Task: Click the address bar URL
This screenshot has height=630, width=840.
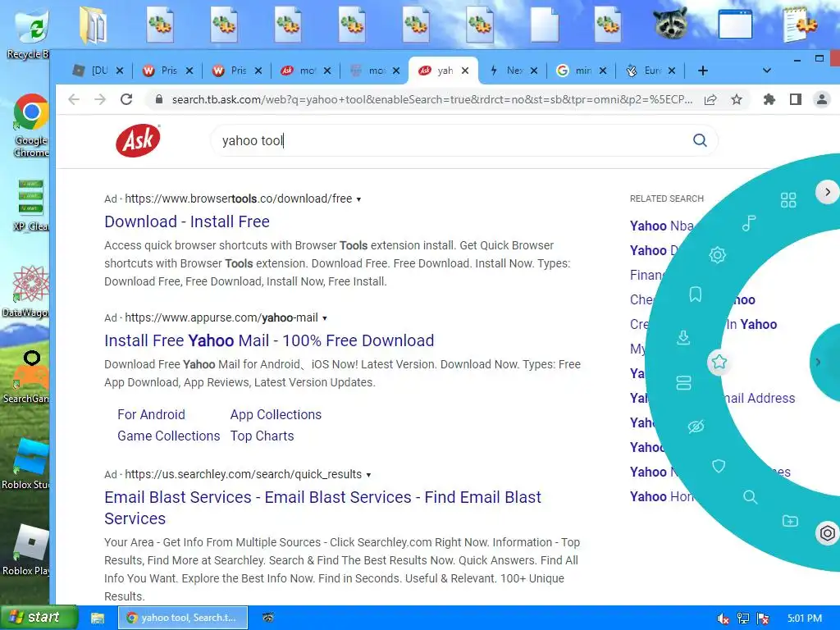Action: [x=431, y=99]
